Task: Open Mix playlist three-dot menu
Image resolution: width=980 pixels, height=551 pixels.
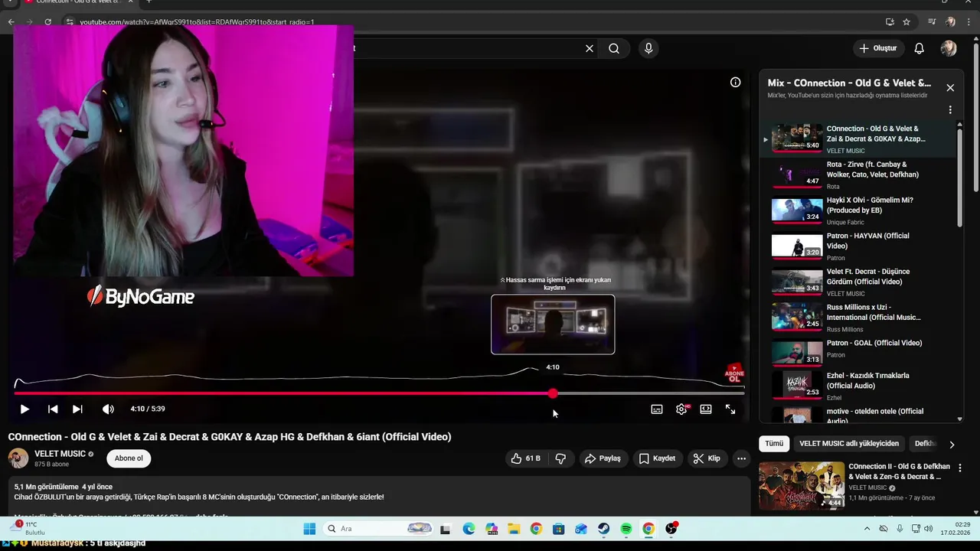Action: tap(950, 110)
